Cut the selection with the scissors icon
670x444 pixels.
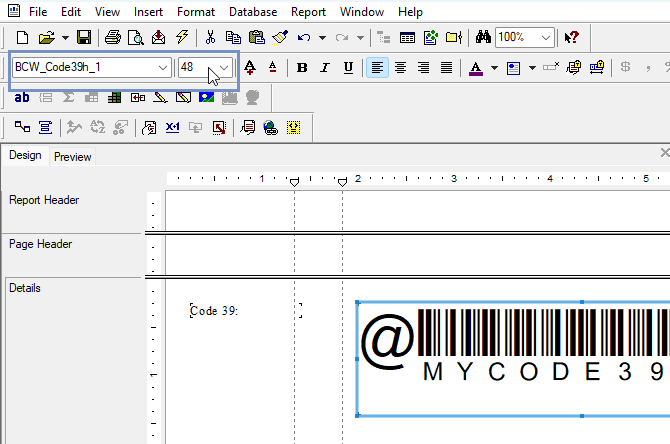click(210, 38)
